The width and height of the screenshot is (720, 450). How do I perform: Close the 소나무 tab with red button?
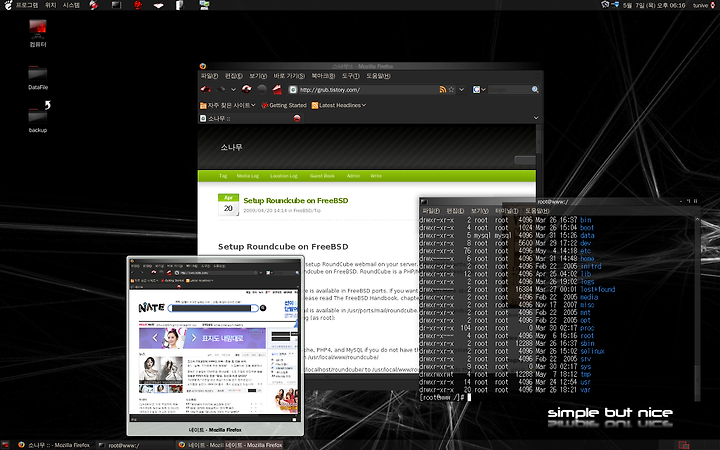pos(297,118)
